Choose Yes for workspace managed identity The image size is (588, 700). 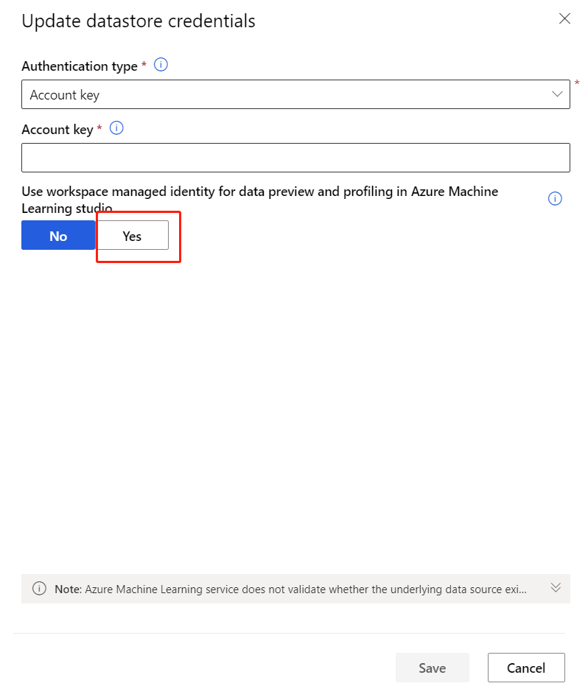133,236
